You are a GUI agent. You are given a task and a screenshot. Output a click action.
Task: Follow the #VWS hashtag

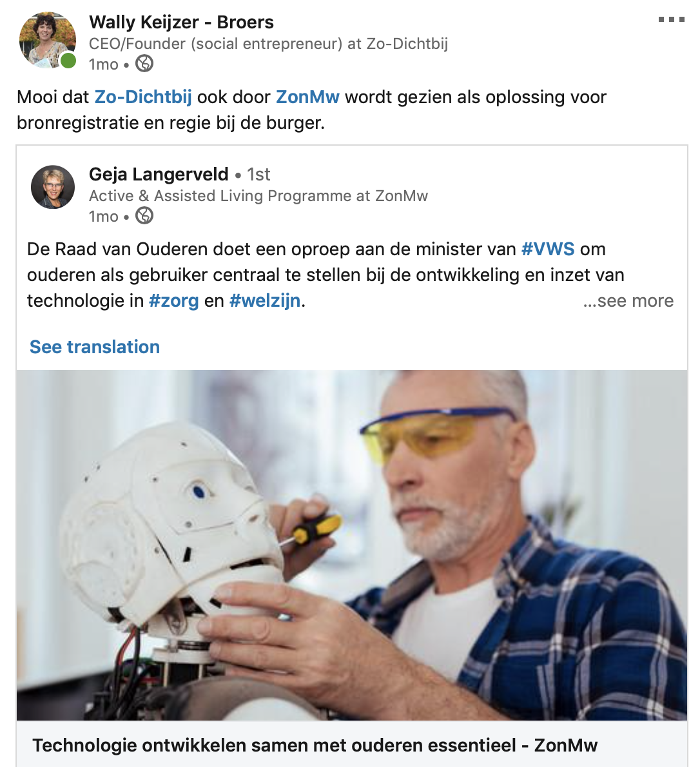(x=547, y=249)
